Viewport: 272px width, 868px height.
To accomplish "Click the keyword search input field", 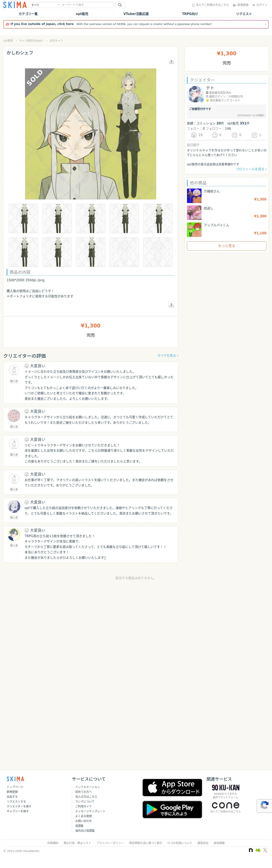I will (x=87, y=5).
